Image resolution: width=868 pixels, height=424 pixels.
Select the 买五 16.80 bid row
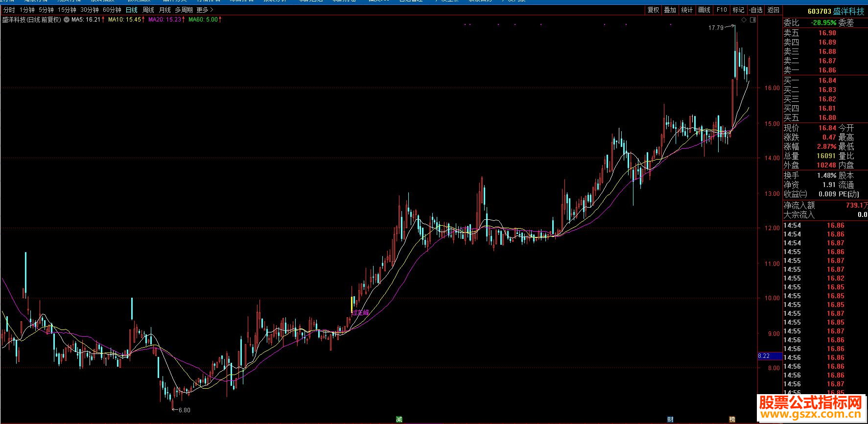tap(825, 118)
